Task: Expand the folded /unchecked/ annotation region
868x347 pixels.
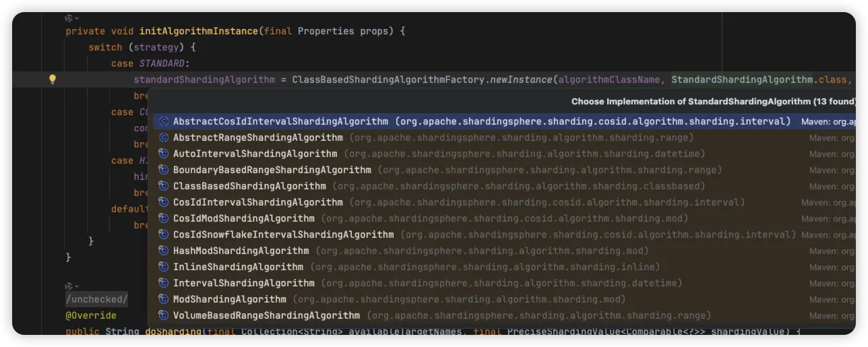Action: pos(96,299)
